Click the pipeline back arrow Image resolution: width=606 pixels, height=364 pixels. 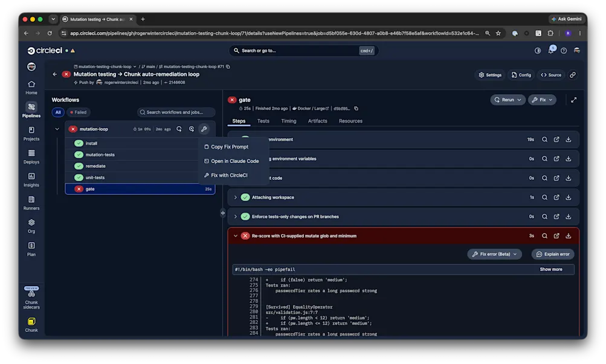54,74
